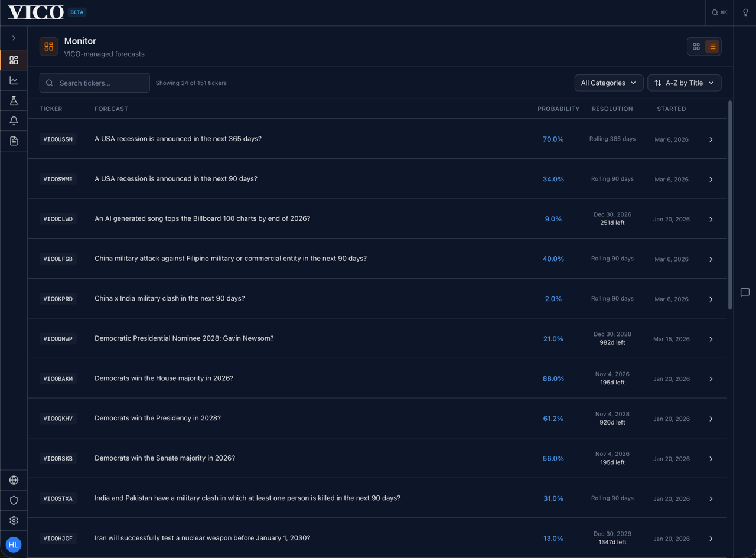Click the VICOLFGB ticker badge
Viewport: 756px width, 558px height.
coord(58,259)
